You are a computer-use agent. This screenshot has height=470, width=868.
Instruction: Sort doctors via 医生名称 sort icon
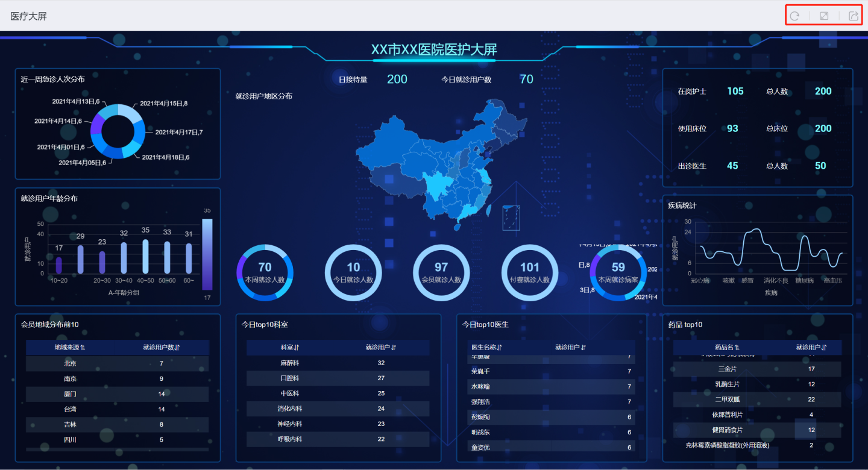[500, 348]
